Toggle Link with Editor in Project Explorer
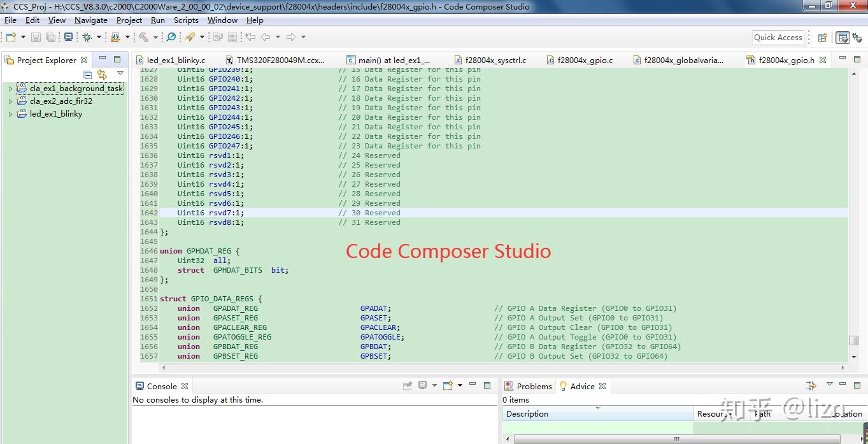The image size is (868, 444). 102,75
